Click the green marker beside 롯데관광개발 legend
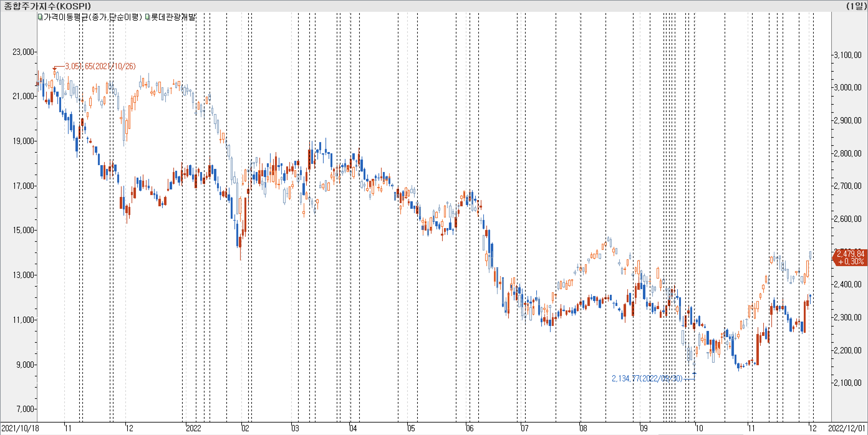This screenshot has width=868, height=435. pos(147,17)
